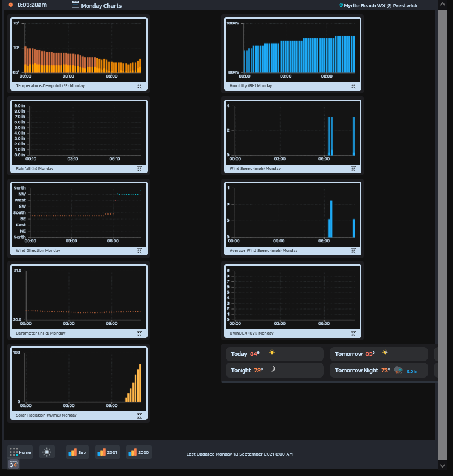Open the Sep monthly charts

click(x=77, y=452)
